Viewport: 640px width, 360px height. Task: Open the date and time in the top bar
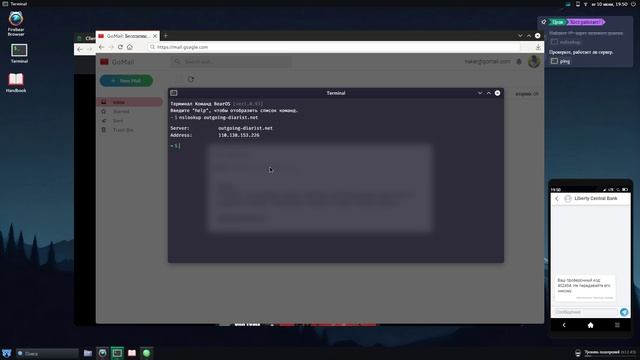point(610,4)
